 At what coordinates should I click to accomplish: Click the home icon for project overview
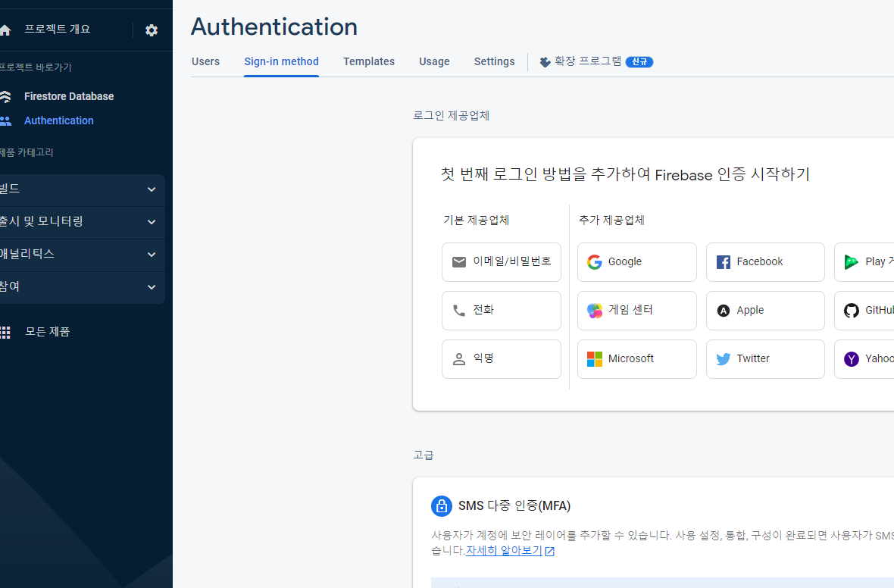[x=5, y=30]
